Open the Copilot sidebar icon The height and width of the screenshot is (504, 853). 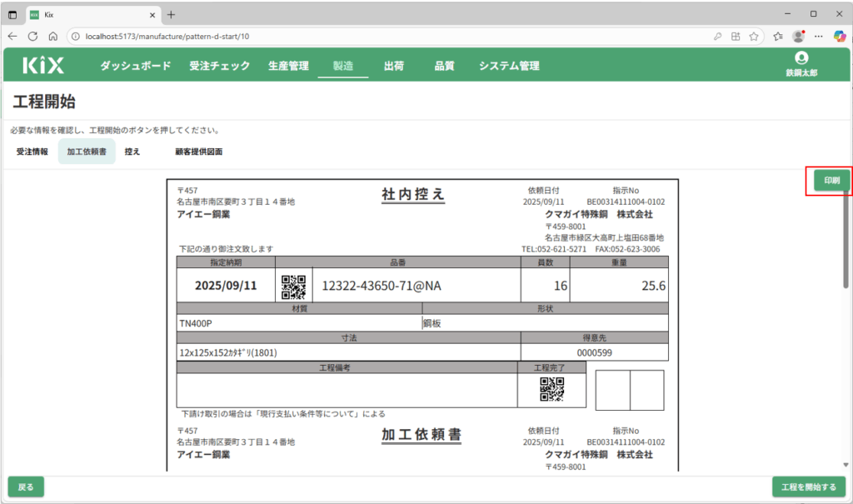pyautogui.click(x=840, y=37)
